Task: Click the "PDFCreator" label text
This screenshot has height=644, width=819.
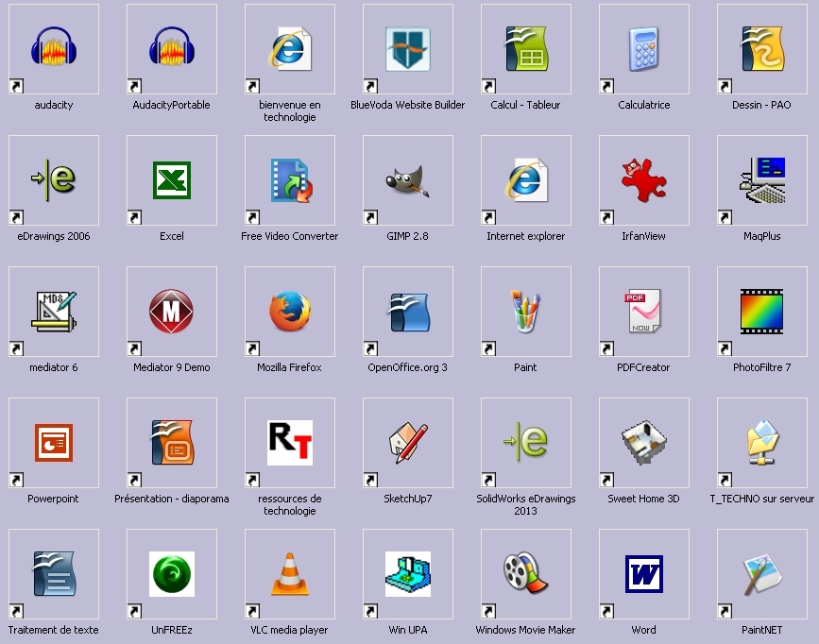Action: tap(643, 367)
